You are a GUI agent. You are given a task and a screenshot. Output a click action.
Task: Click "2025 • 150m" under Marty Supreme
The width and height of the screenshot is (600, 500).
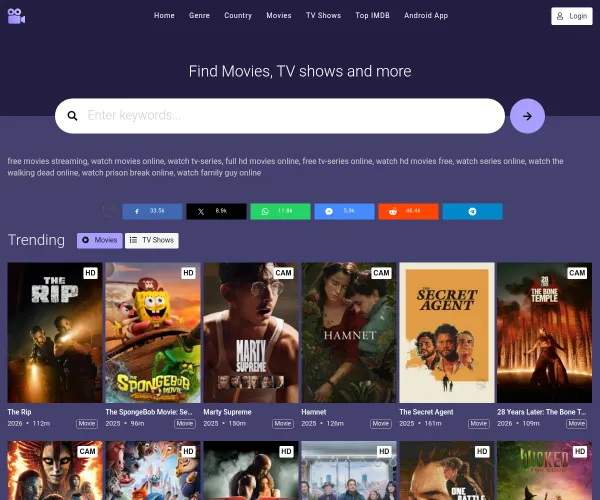[225, 423]
